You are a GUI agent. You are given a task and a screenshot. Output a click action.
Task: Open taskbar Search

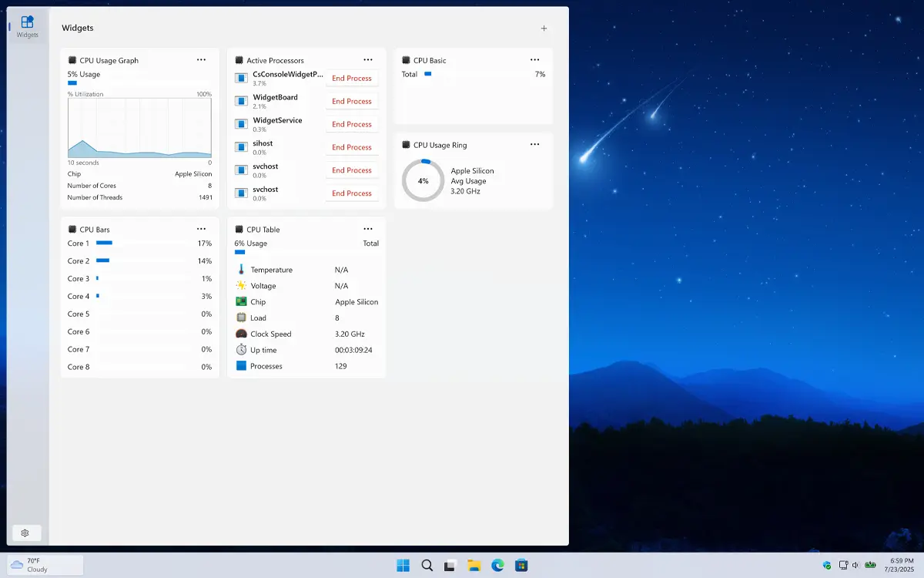click(427, 566)
